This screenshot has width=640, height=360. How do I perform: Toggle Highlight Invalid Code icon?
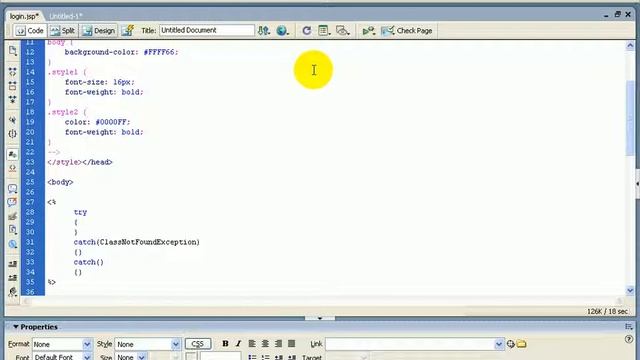click(13, 168)
